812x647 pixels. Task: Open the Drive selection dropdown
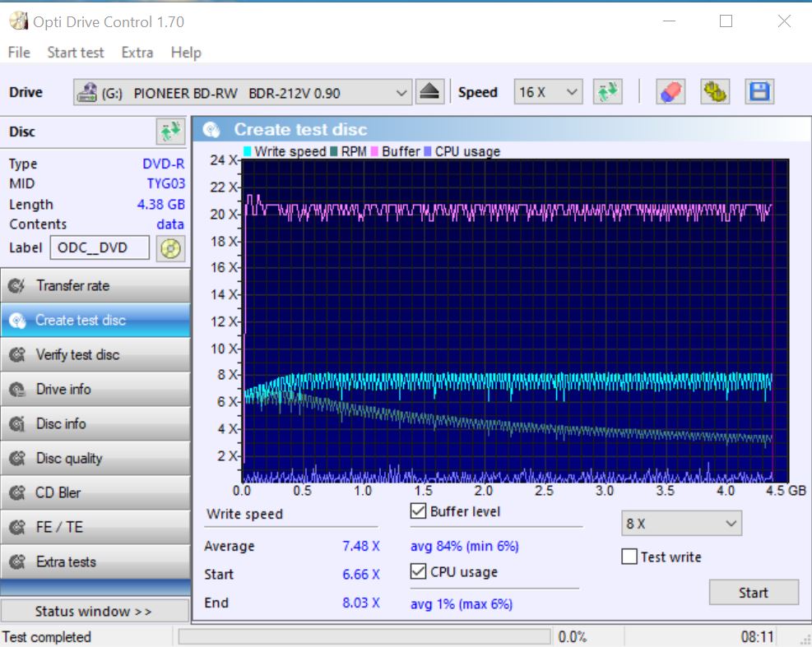point(242,93)
